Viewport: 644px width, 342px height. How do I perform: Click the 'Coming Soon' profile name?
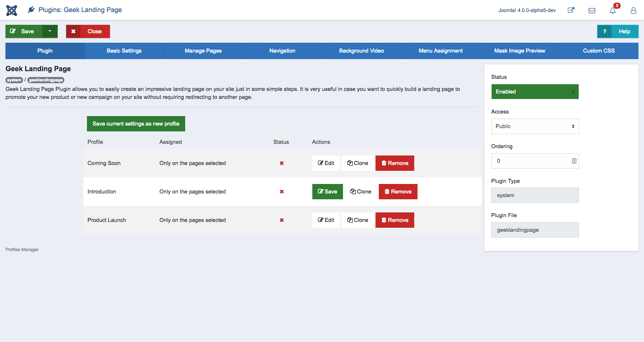tap(104, 163)
